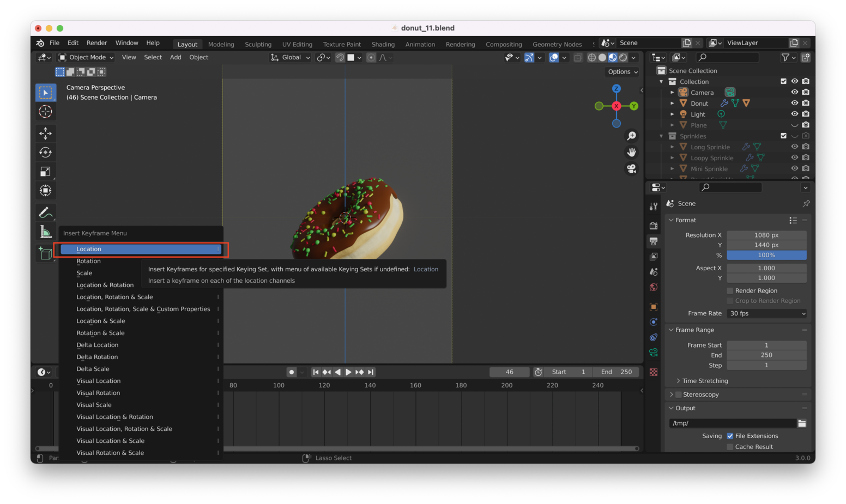Select the Cursor tool

coord(46,111)
